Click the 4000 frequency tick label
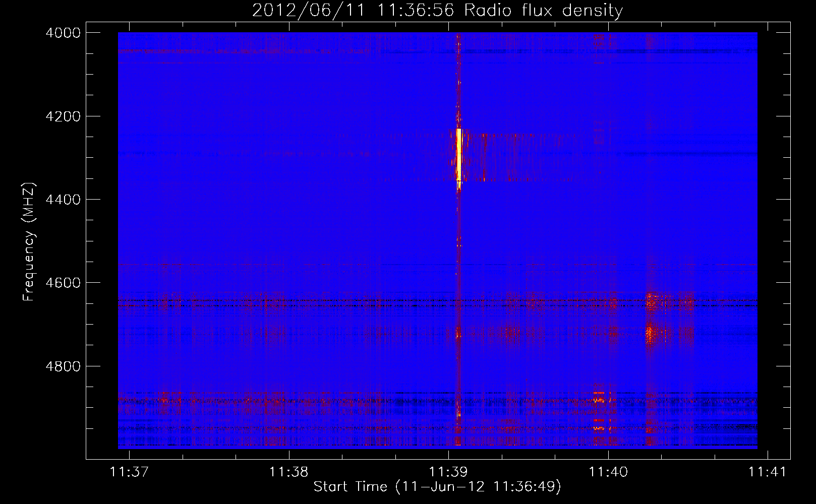The width and height of the screenshot is (816, 504). pos(63,33)
